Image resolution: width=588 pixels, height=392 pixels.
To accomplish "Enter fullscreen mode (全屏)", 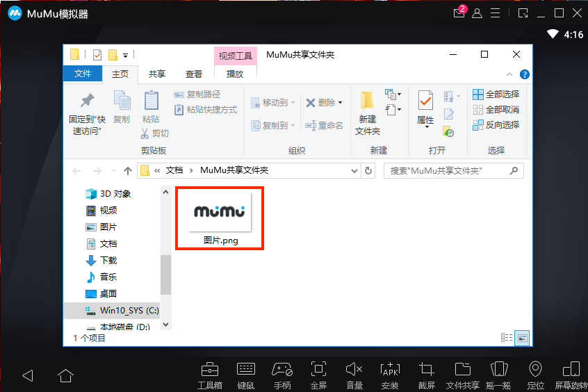I will click(x=318, y=376).
